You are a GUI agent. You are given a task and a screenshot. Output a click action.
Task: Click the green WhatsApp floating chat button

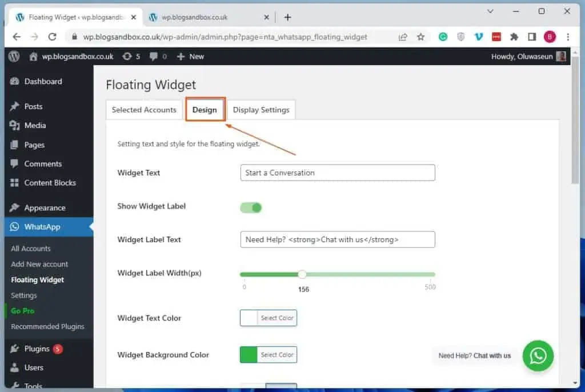(x=538, y=356)
